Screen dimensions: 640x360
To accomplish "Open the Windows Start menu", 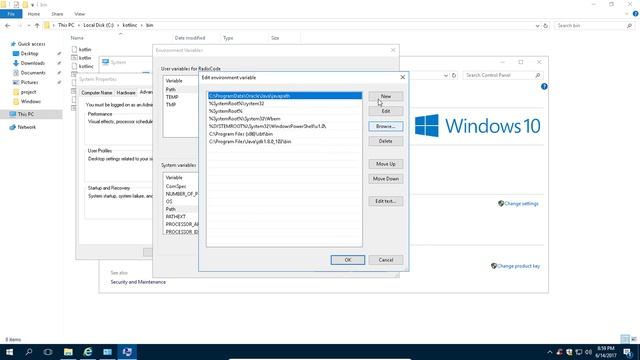I will click(x=9, y=352).
